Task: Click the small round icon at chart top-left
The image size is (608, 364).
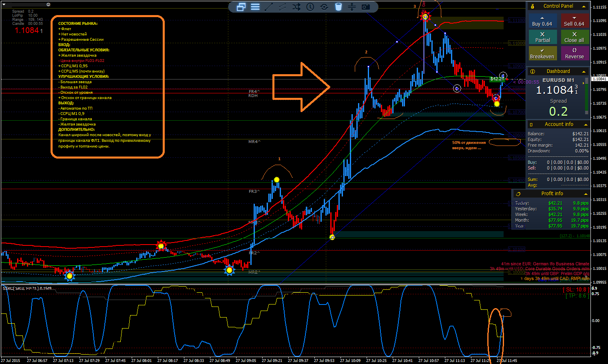Action: 49,4
